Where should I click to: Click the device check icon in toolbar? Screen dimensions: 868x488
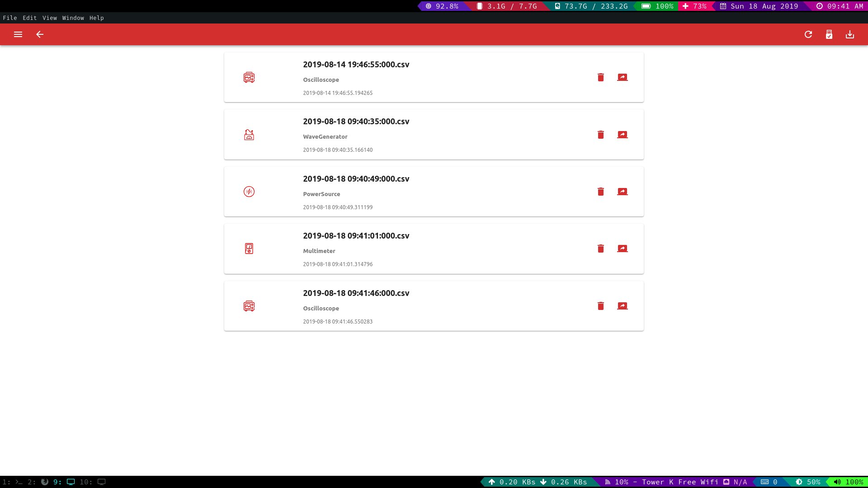pyautogui.click(x=829, y=34)
